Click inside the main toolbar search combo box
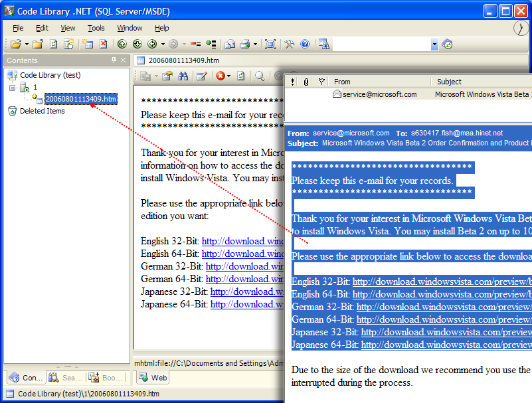The image size is (532, 403). (x=382, y=44)
